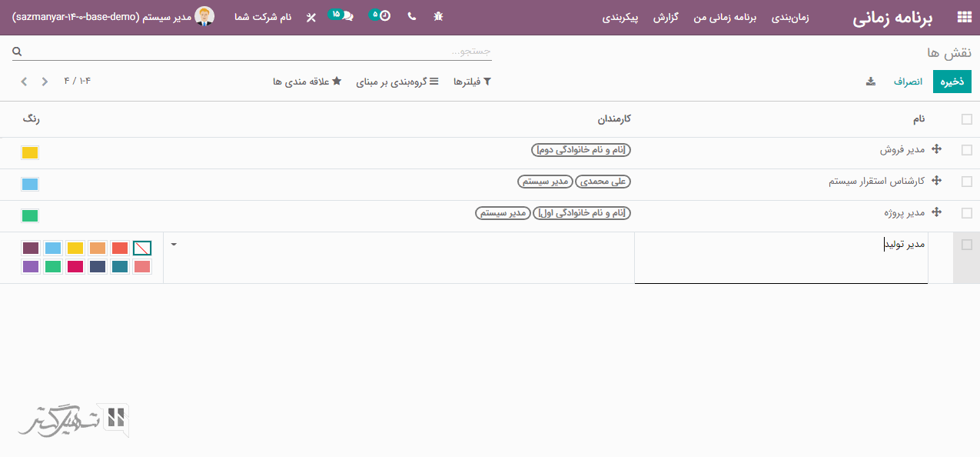This screenshot has width=980, height=457.
Task: Open the chat messages icon
Action: pyautogui.click(x=348, y=15)
